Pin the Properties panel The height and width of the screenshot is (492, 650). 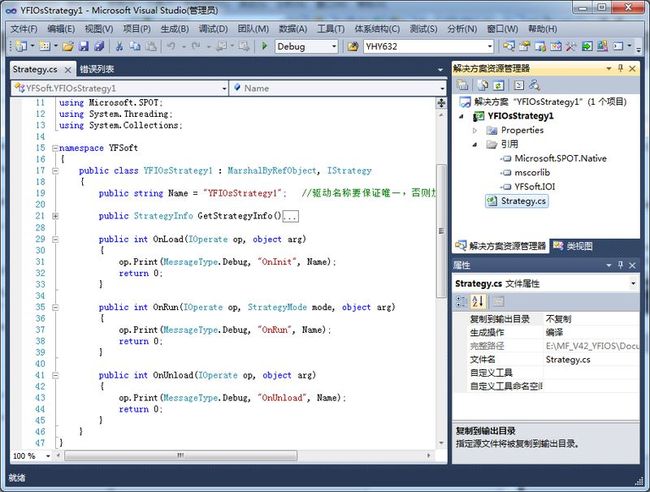[620, 265]
